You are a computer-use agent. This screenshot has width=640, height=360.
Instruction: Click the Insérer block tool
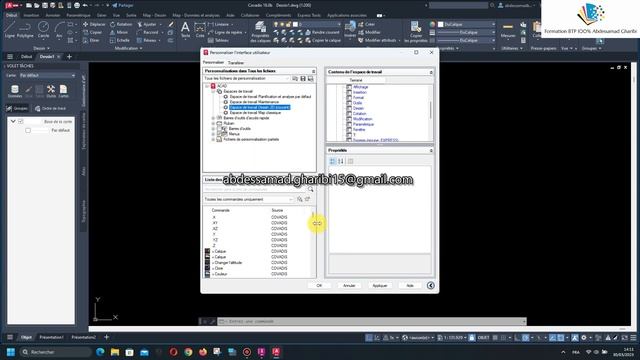pyautogui.click(x=350, y=30)
